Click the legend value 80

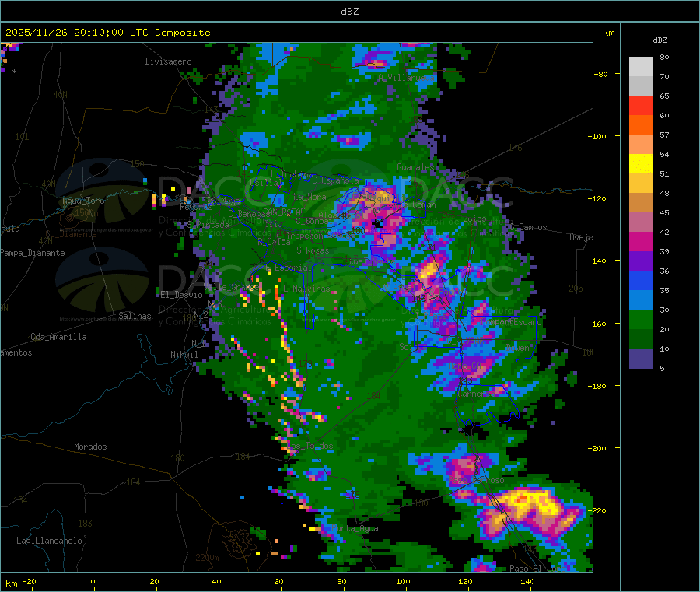click(664, 57)
